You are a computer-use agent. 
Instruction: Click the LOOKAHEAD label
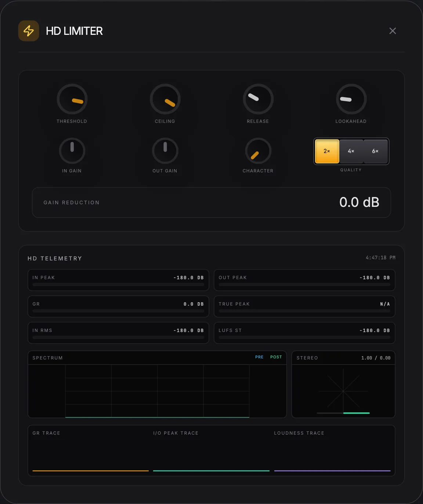point(351,121)
